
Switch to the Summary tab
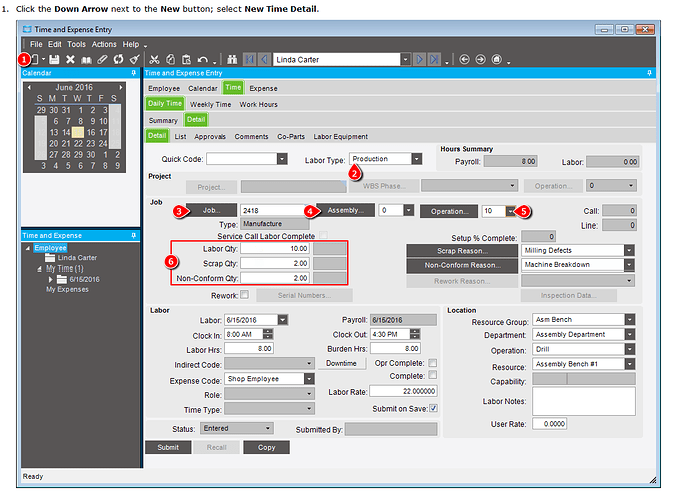coord(163,121)
